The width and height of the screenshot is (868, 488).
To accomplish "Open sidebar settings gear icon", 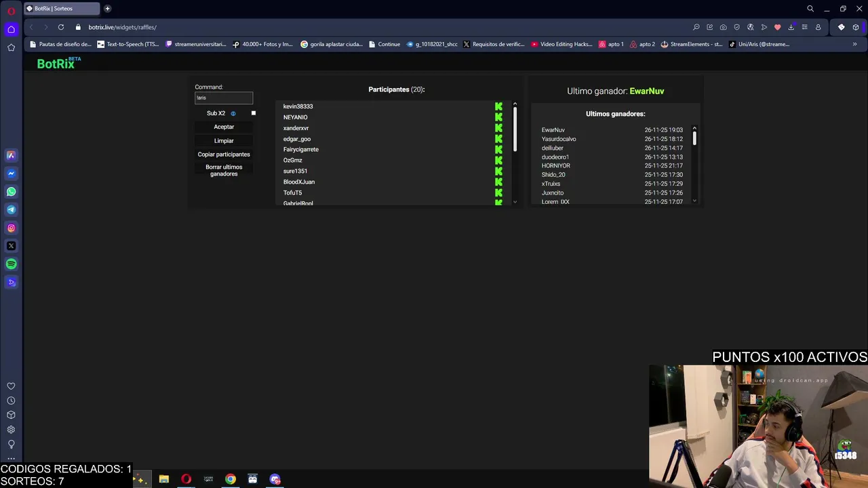I will pyautogui.click(x=11, y=430).
